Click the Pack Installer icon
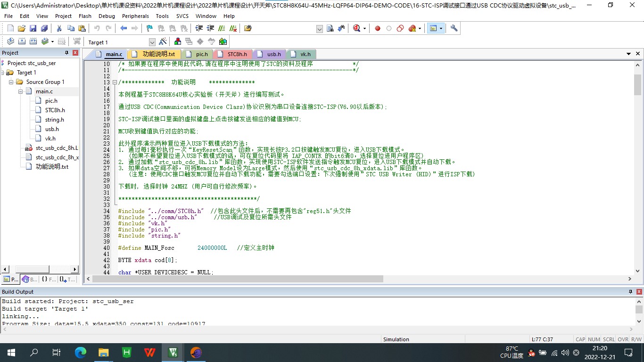This screenshot has height=362, width=644. [x=223, y=41]
